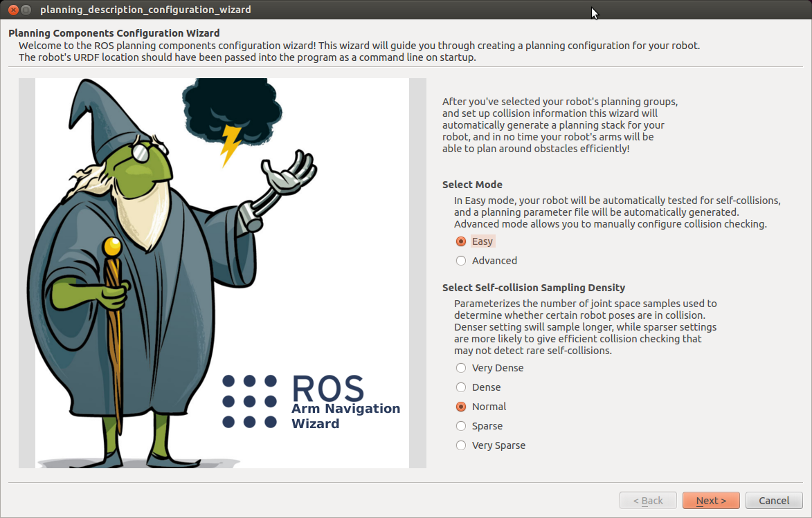Pick the Dense sampling density option
Image resolution: width=812 pixels, height=518 pixels.
(x=461, y=387)
